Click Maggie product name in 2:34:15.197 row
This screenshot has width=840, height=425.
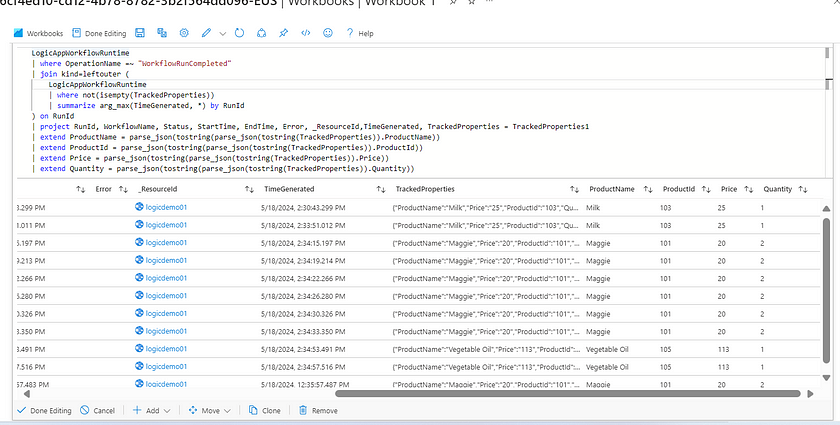pos(598,243)
